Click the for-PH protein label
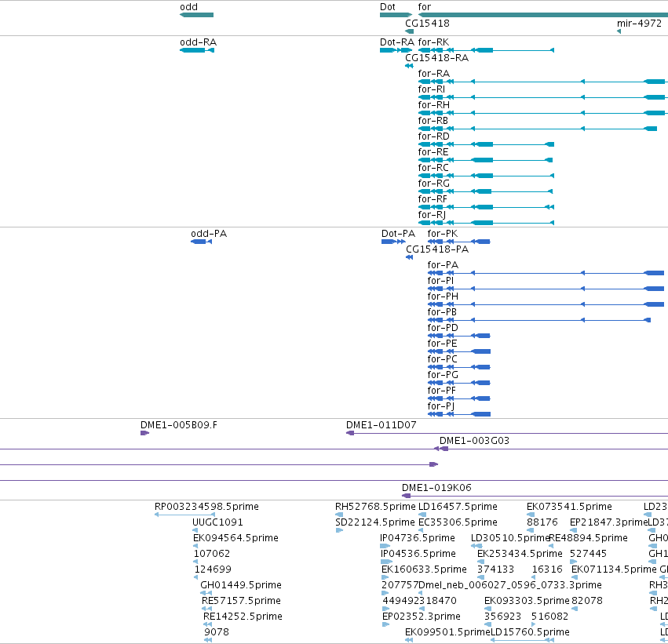668x644 pixels. (443, 297)
